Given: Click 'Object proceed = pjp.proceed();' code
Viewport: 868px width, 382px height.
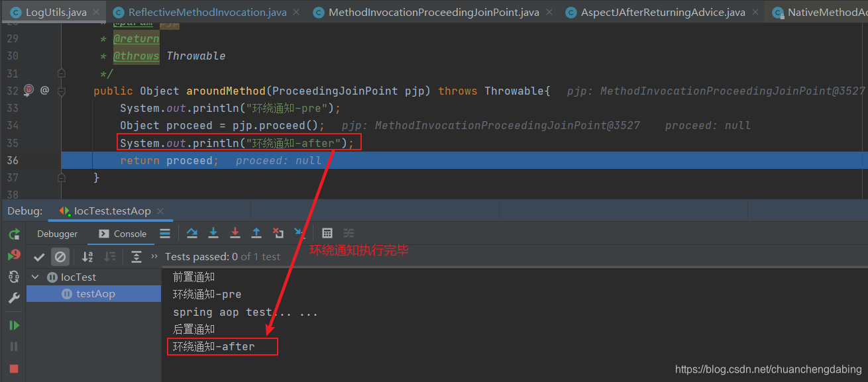Looking at the screenshot, I should [x=223, y=125].
